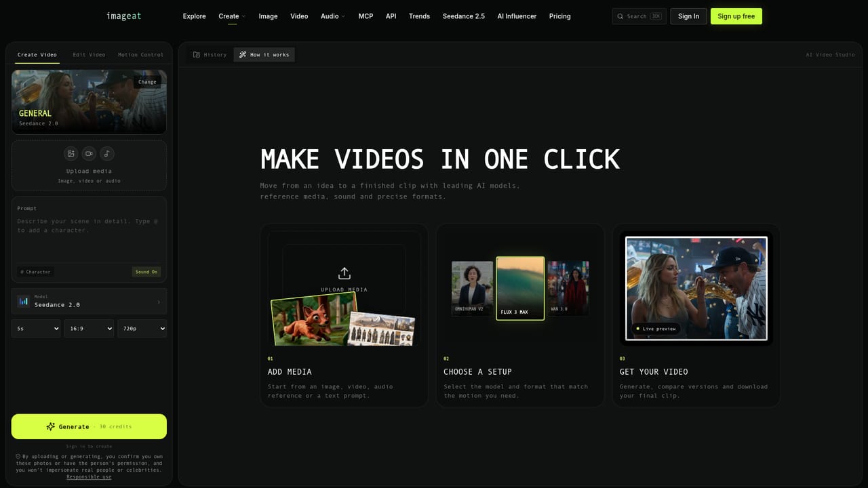Select the WAN 3.0 thumbnail
Viewport: 868px width, 488px height.
tap(568, 289)
